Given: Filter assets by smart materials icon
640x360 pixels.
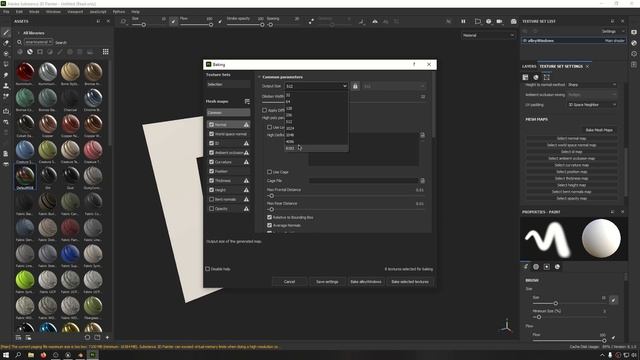Looking at the screenshot, I should click(30, 52).
